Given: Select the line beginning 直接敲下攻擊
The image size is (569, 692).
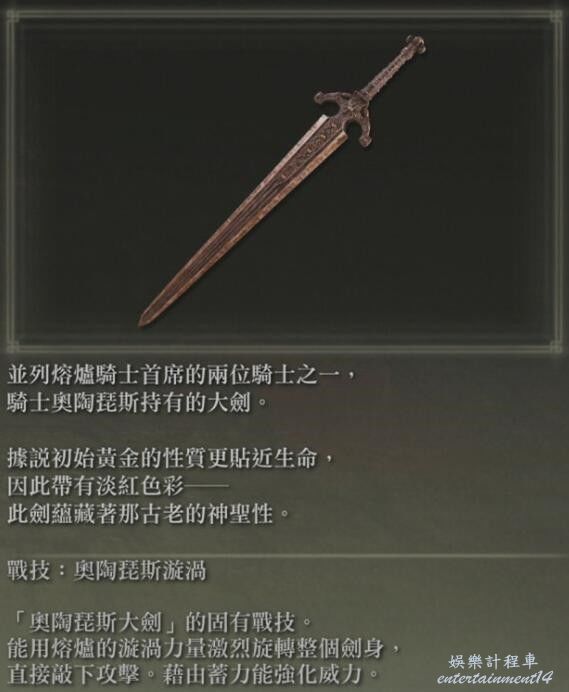Looking at the screenshot, I should (192, 674).
